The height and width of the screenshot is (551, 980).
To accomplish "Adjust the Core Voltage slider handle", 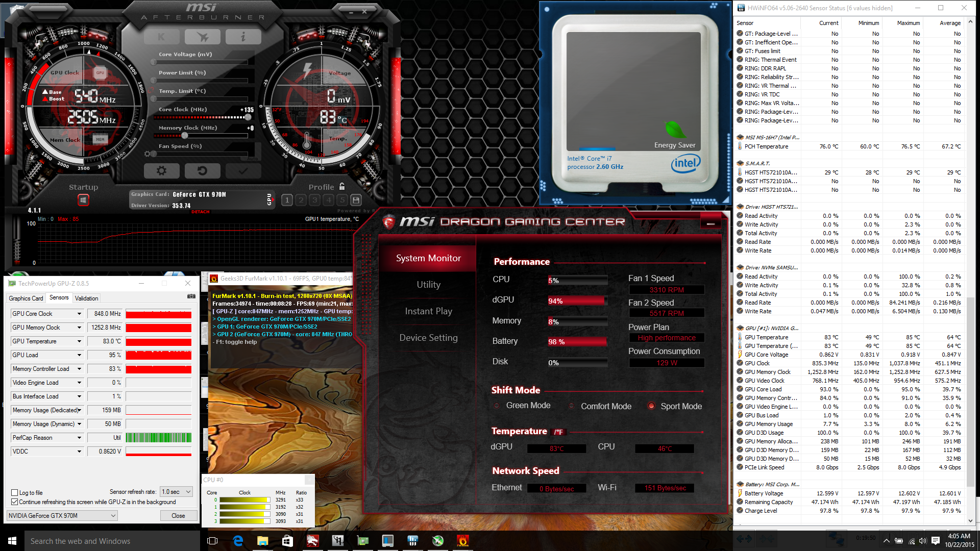I will coord(154,62).
